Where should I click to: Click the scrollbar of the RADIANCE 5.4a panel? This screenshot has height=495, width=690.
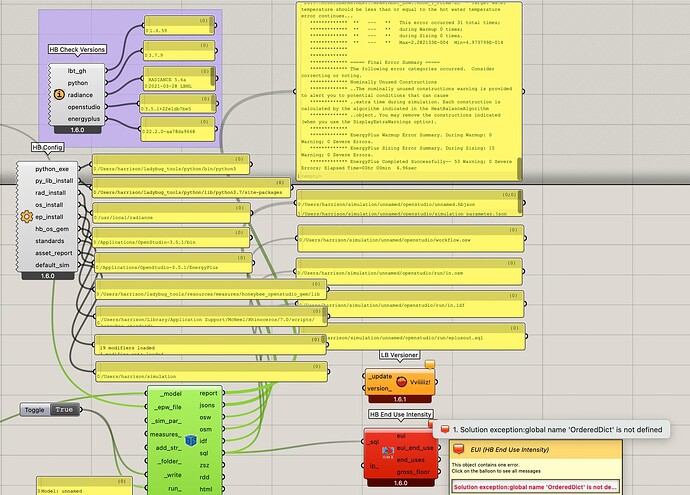(213, 76)
